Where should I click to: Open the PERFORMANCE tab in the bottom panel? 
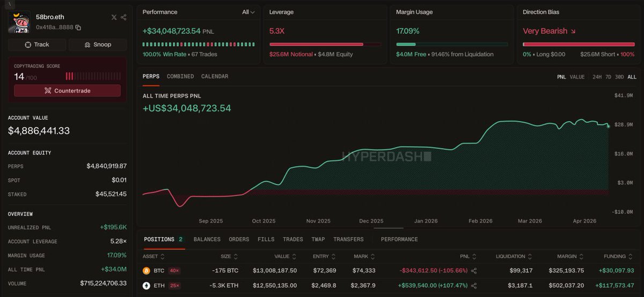399,240
